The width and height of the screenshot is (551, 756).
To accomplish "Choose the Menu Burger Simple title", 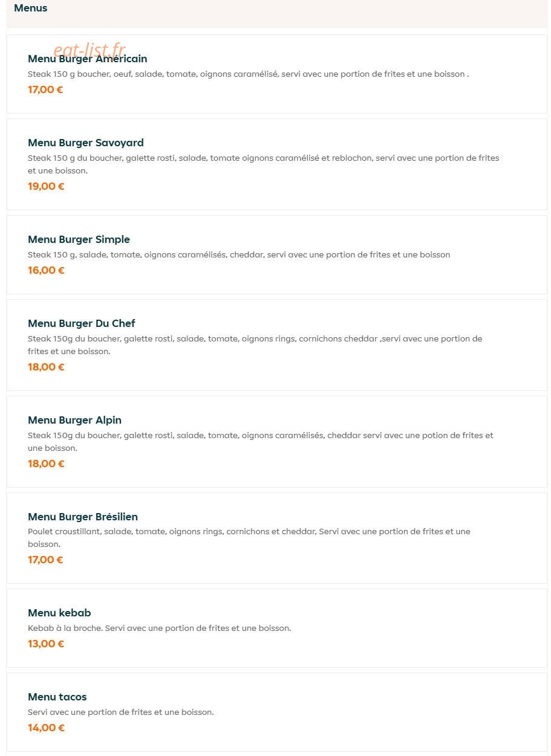I will tap(79, 239).
